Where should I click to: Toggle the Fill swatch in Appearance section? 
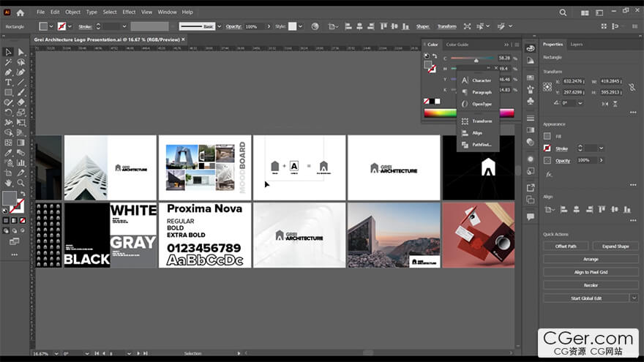(547, 136)
